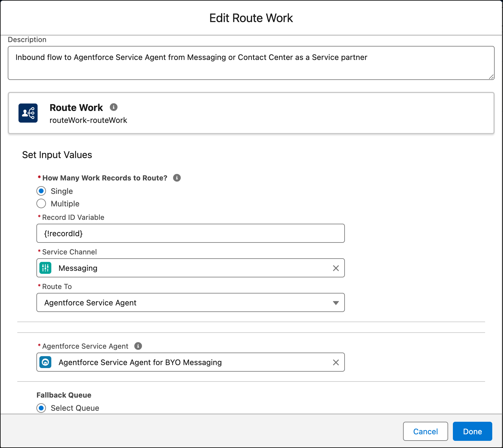Screen dimensions: 503x448
Task: Click Done to save Route Work
Action: [x=473, y=431]
